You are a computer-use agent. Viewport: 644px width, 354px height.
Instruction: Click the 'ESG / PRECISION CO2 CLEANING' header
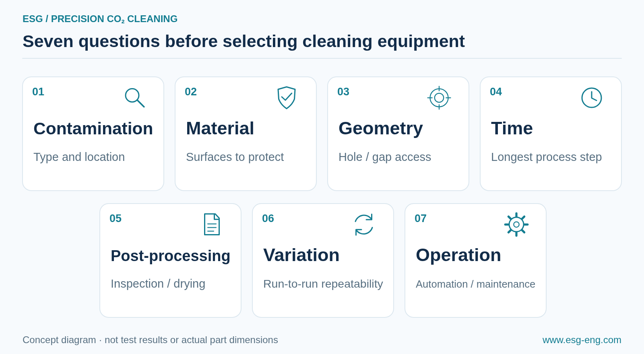click(x=100, y=19)
